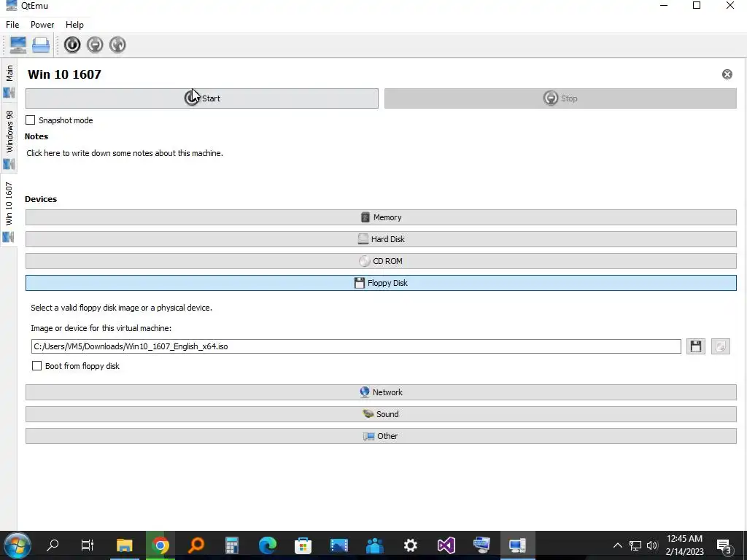Open Task View on the taskbar
Image resolution: width=747 pixels, height=560 pixels.
88,545
